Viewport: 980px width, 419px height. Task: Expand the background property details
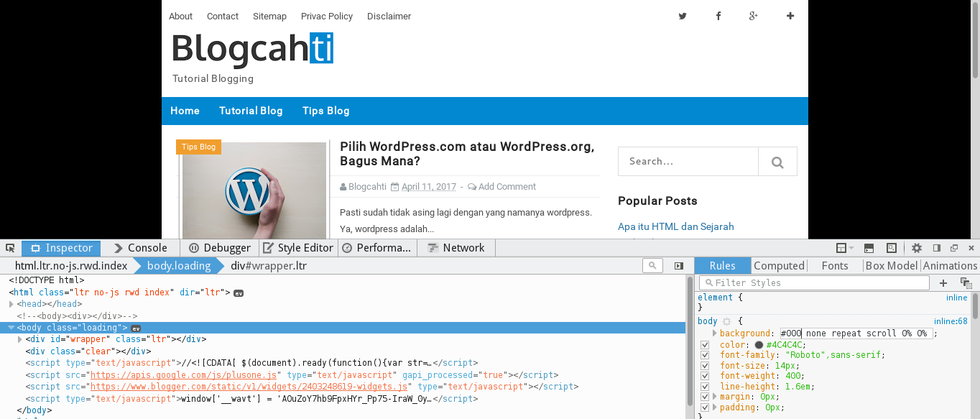coord(714,333)
